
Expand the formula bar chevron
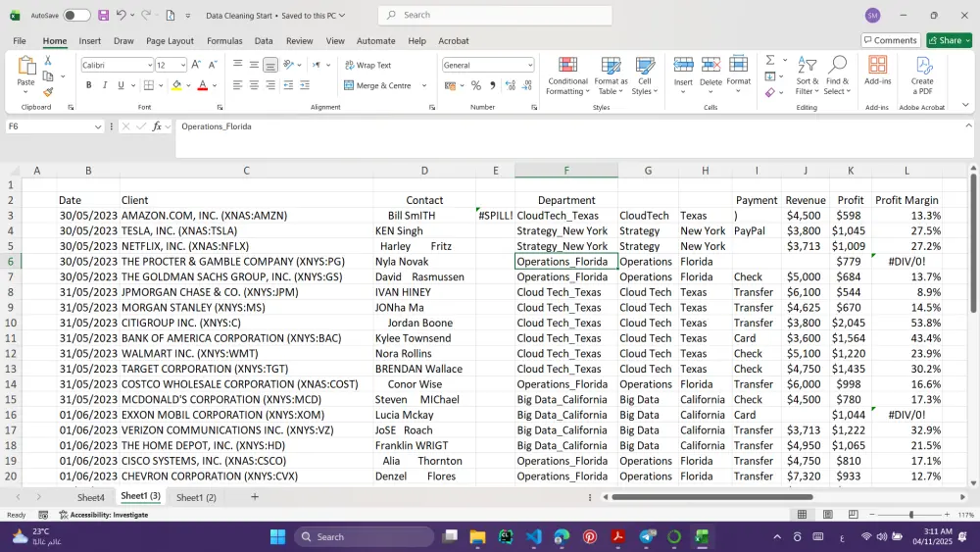969,125
